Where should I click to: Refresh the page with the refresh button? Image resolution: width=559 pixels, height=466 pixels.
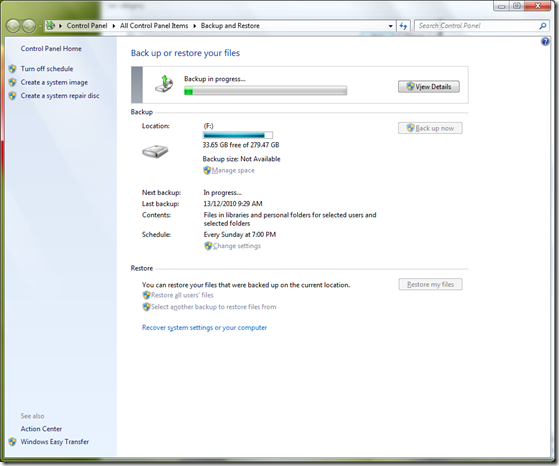coord(403,26)
